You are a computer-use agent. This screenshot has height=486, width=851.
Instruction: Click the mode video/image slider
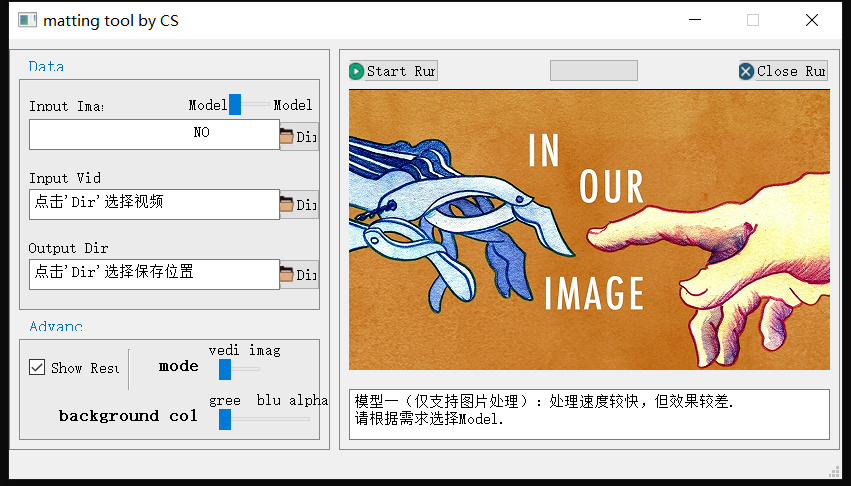[239, 369]
